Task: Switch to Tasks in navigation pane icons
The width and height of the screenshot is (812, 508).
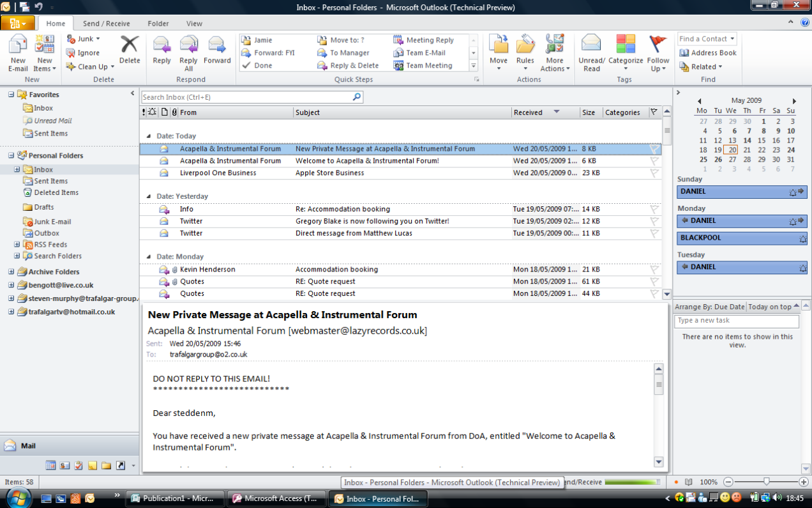Action: 79,465
